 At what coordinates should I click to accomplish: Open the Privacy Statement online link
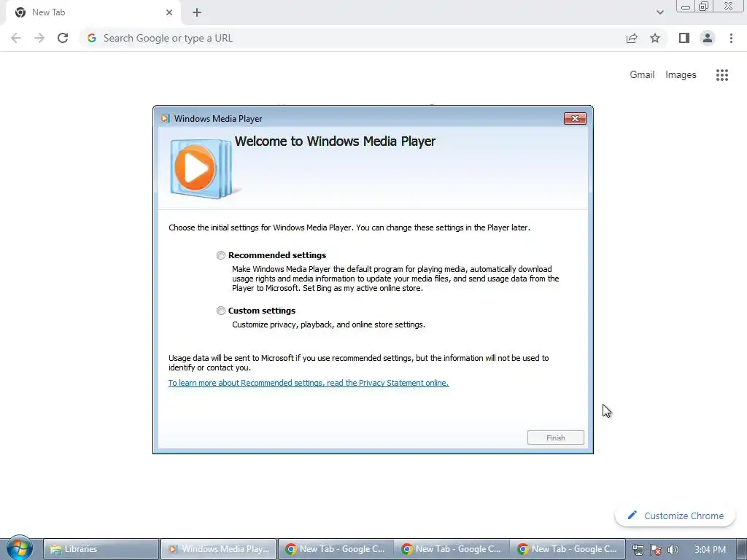[x=309, y=383]
